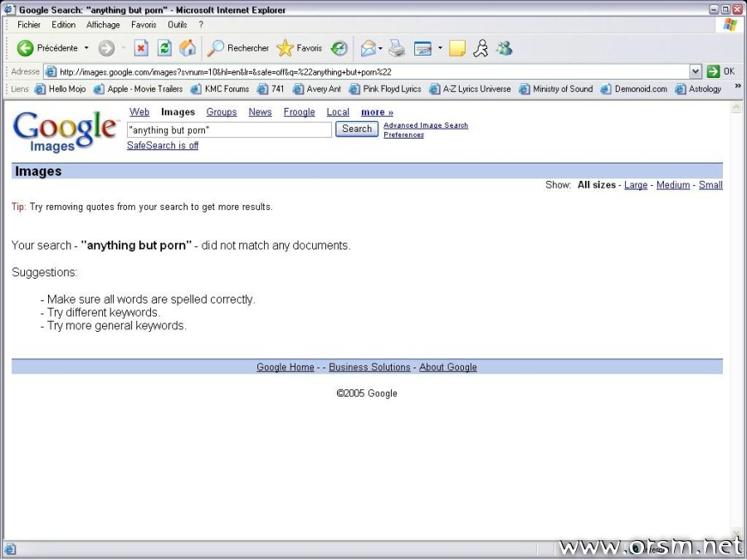Open the Affichage menu
This screenshot has width=747, height=560.
click(103, 25)
